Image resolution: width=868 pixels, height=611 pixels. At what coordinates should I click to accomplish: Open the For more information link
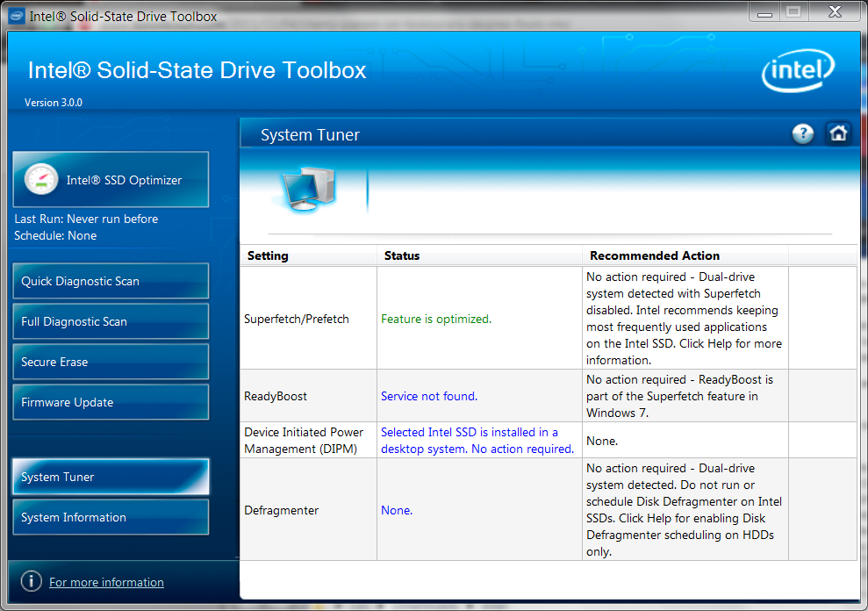[x=106, y=582]
